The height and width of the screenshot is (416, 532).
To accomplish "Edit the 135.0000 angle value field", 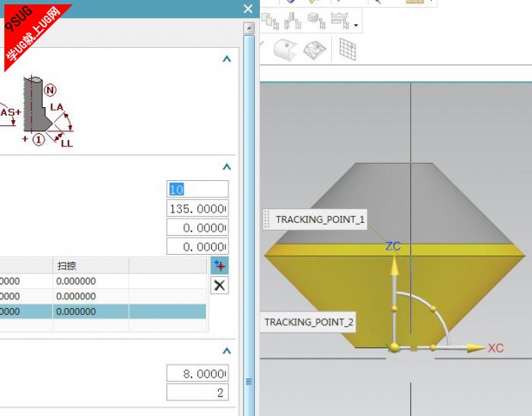I will click(x=197, y=208).
